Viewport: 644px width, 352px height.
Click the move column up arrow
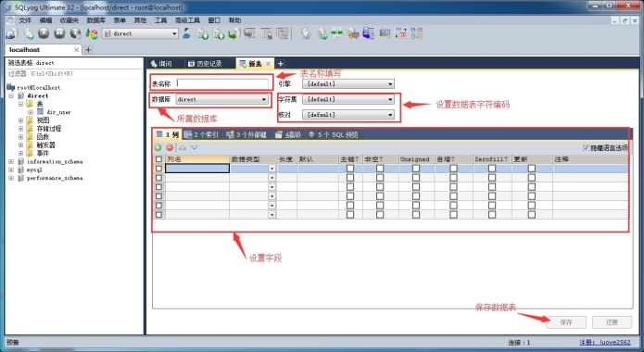coord(183,147)
